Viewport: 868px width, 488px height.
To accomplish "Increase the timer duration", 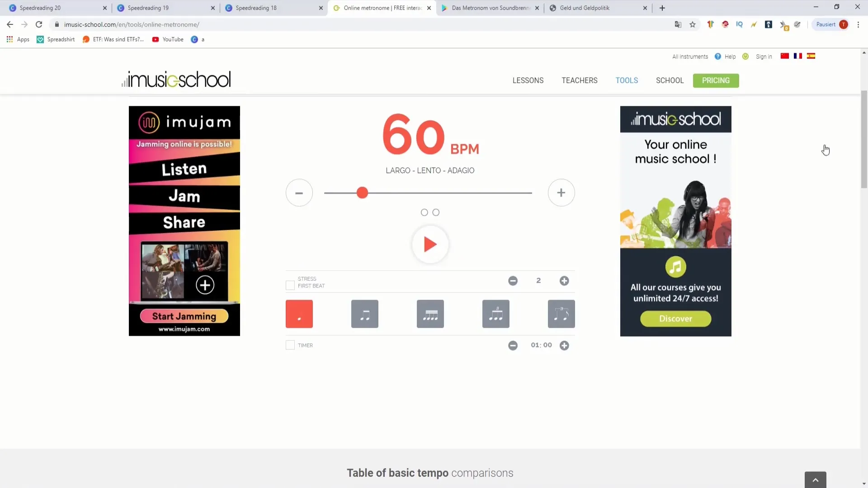I will (565, 345).
